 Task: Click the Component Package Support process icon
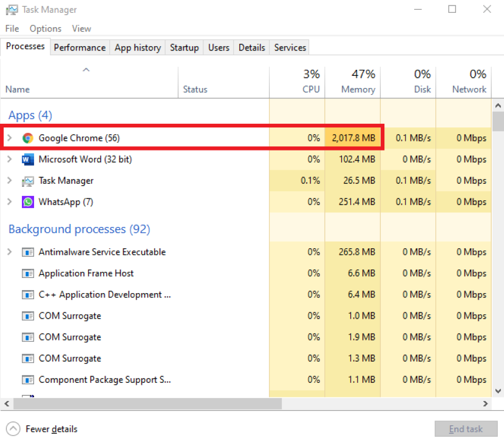click(28, 380)
